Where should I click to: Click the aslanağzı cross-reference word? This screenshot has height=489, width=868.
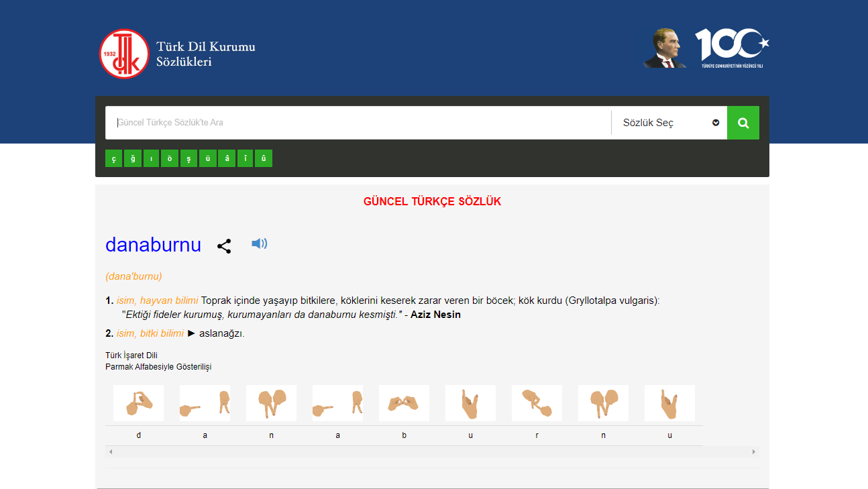point(221,333)
